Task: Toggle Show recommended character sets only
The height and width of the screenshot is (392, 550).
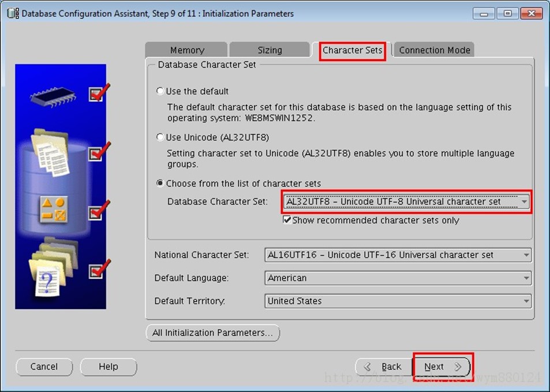Action: [287, 220]
